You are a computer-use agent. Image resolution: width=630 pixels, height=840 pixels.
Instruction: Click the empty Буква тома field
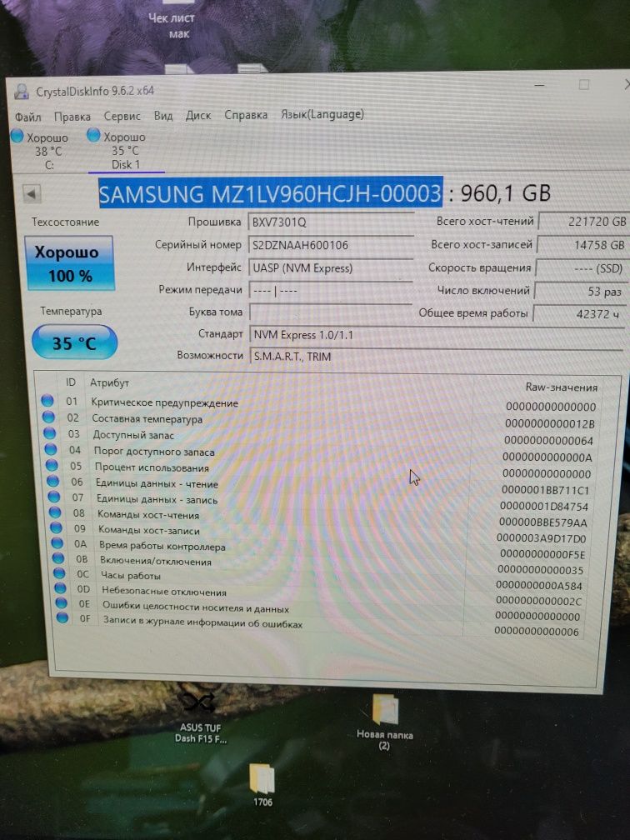point(331,312)
